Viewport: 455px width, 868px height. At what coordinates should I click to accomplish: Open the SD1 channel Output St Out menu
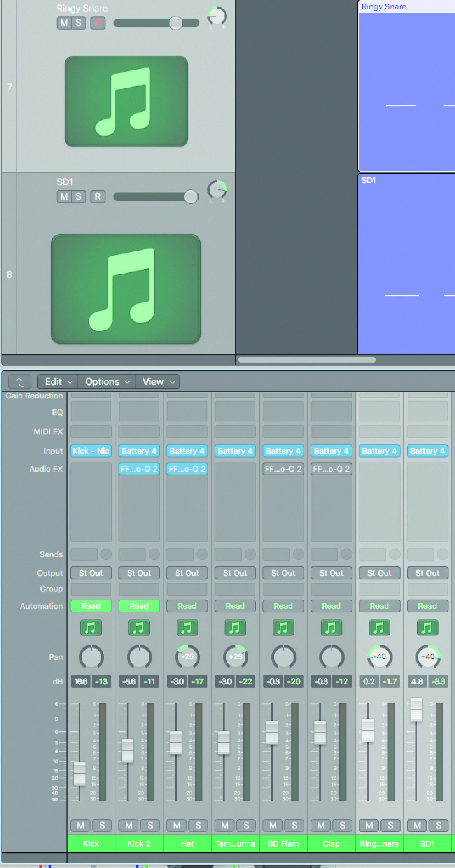427,573
